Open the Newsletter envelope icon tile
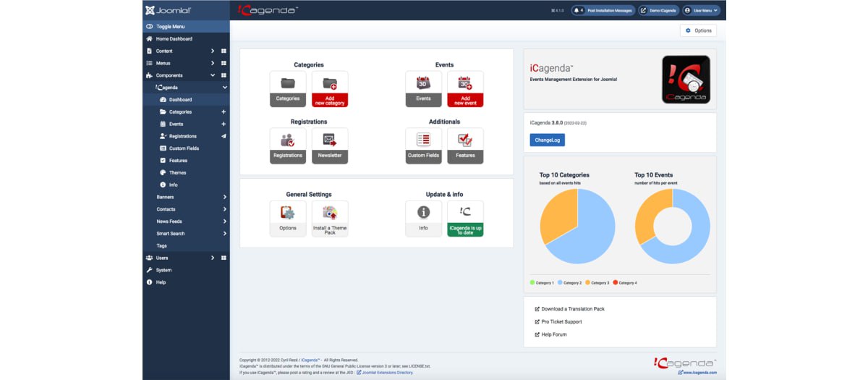The width and height of the screenshot is (868, 380). [x=330, y=145]
